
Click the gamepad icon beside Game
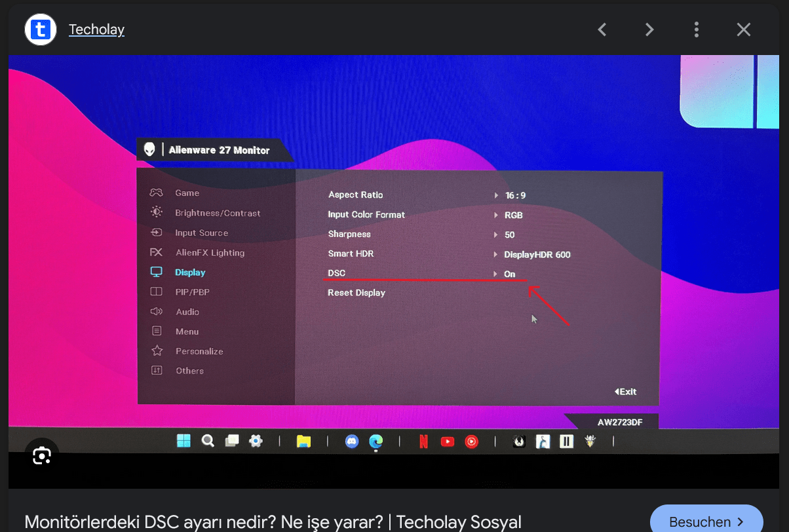tap(156, 193)
